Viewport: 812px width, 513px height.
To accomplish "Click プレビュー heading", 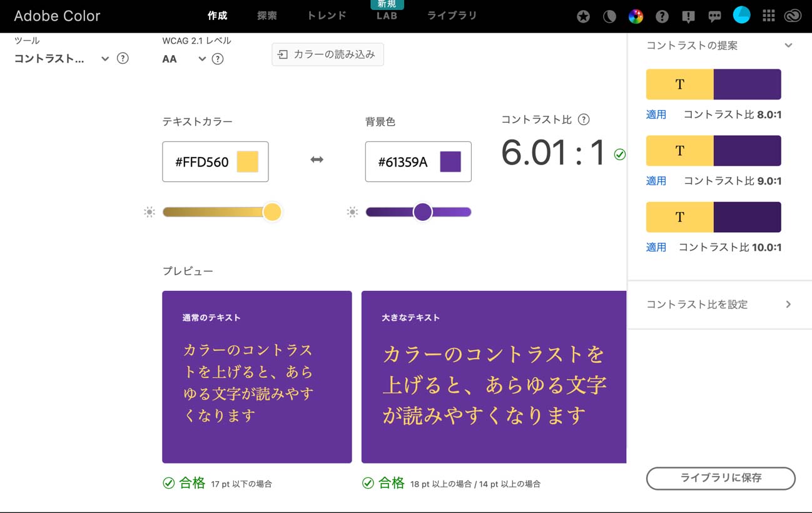I will [x=188, y=271].
